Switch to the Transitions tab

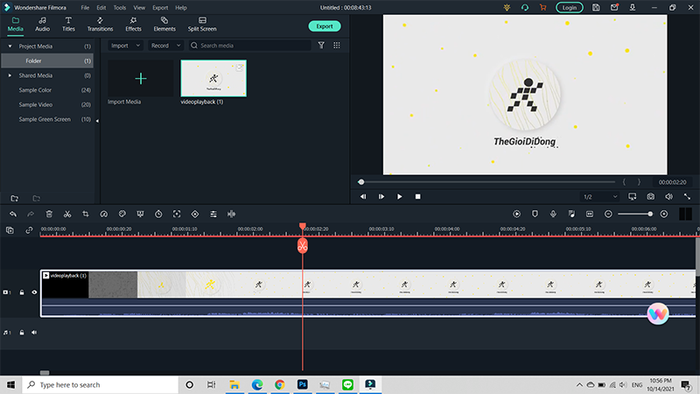(x=100, y=24)
